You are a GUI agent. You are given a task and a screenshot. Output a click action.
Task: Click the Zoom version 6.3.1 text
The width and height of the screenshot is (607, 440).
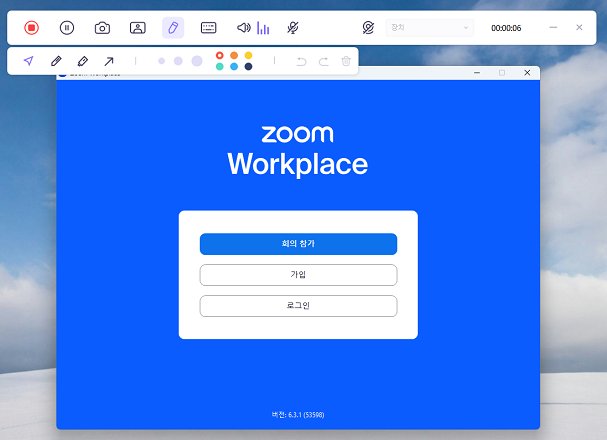click(x=298, y=414)
